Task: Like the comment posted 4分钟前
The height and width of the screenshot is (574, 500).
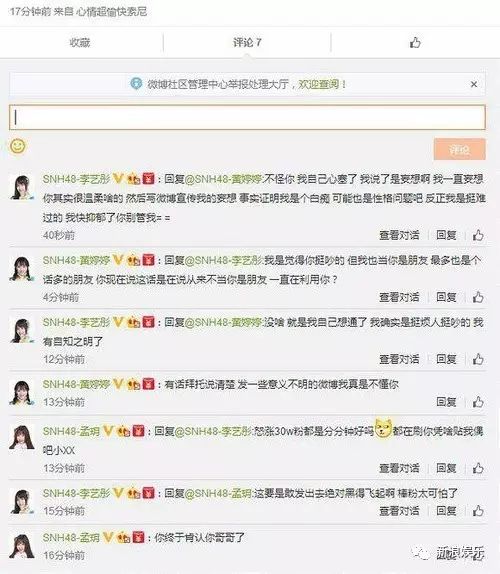Action: click(x=478, y=297)
